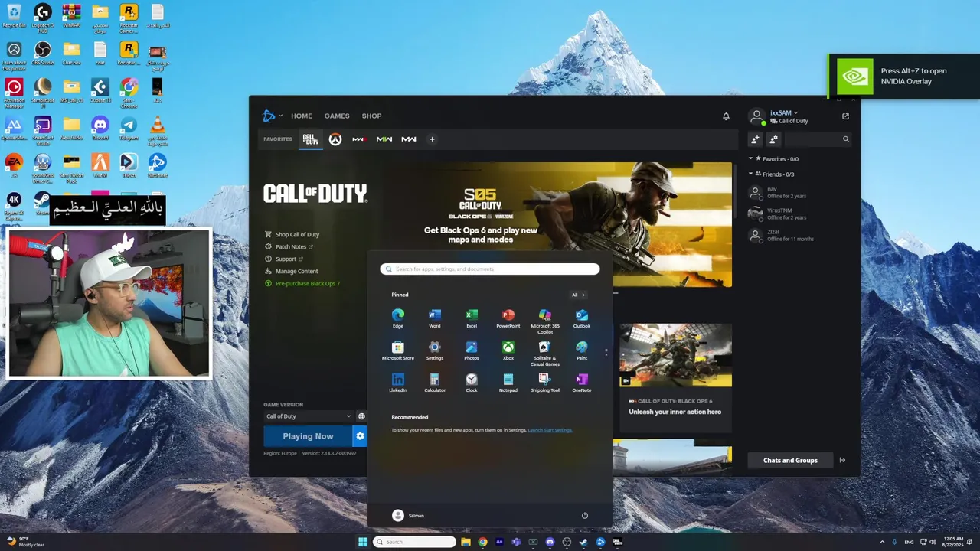
Task: Click Add a Friend icon in Battle.net
Action: (x=756, y=139)
